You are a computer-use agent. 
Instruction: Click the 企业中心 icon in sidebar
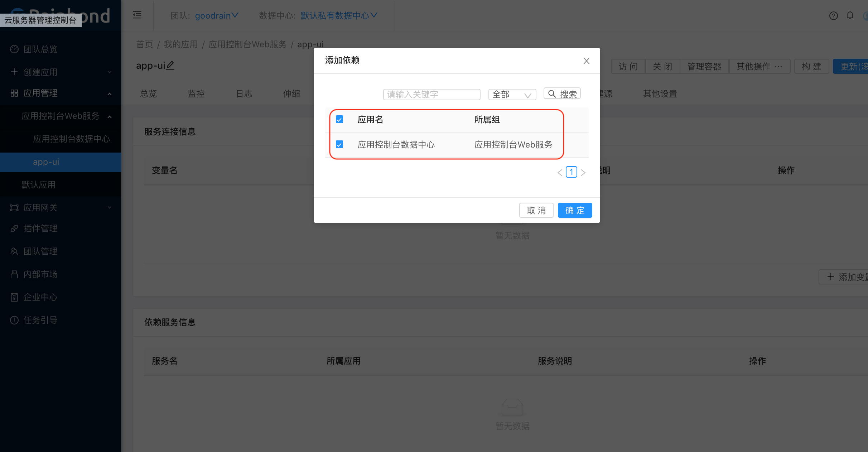pos(14,297)
